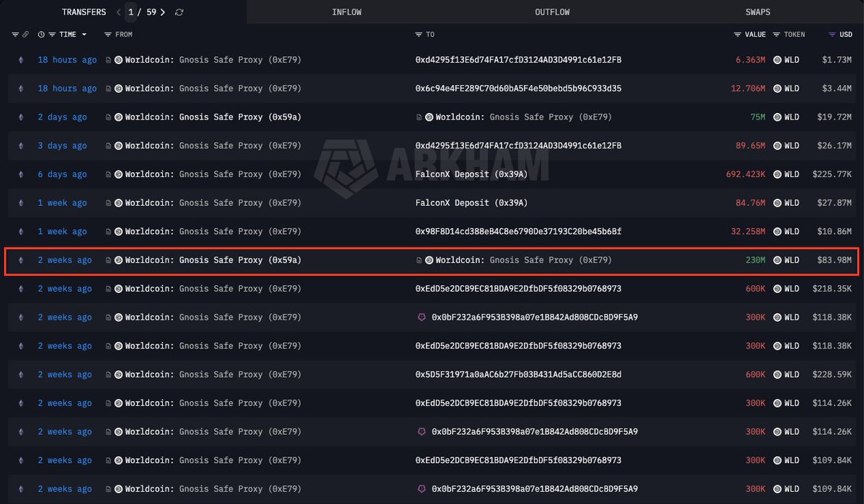The width and height of the screenshot is (864, 504).
Task: Click the contract icon in the 2 days ago TO cell
Action: [x=419, y=117]
